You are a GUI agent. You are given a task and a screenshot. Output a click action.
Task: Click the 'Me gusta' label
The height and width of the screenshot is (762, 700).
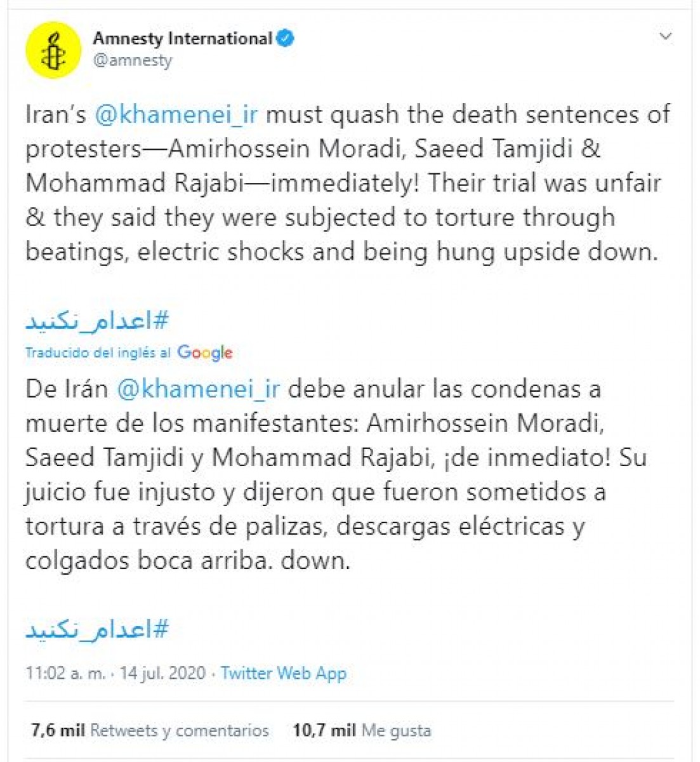pyautogui.click(x=396, y=730)
